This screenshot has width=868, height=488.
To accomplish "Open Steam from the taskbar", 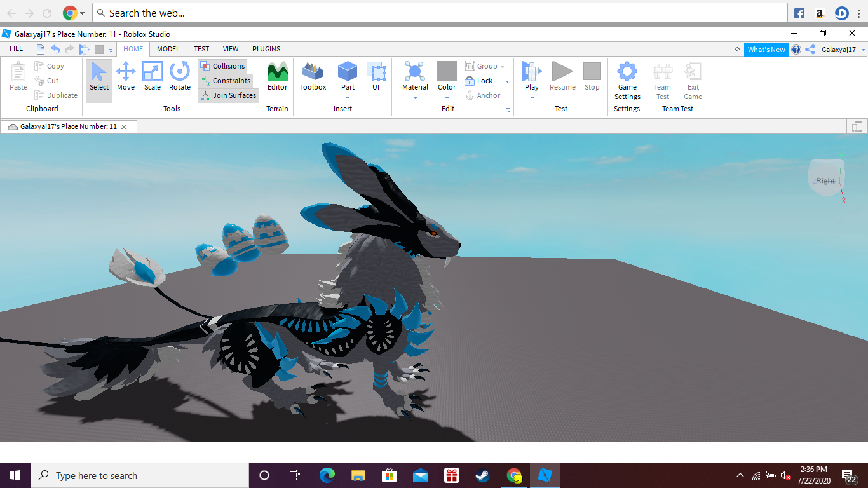I will [x=483, y=475].
